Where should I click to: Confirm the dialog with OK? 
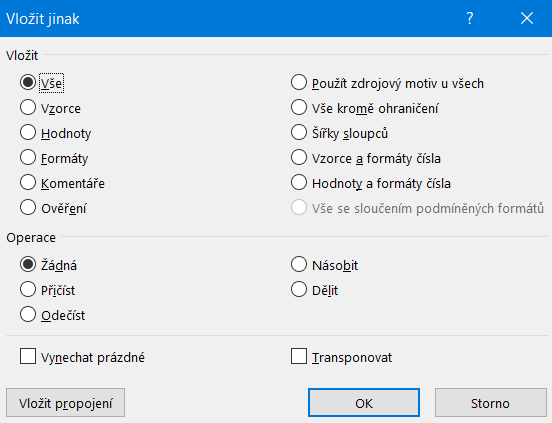364,403
